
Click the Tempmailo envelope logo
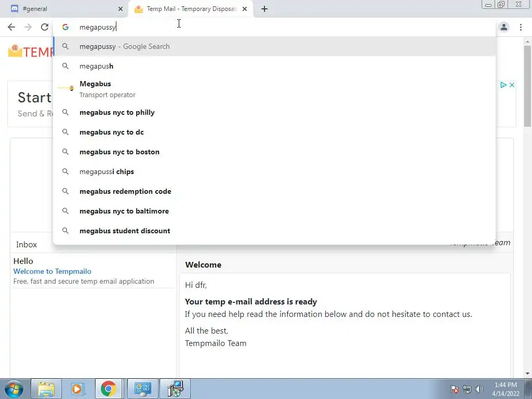[15, 51]
